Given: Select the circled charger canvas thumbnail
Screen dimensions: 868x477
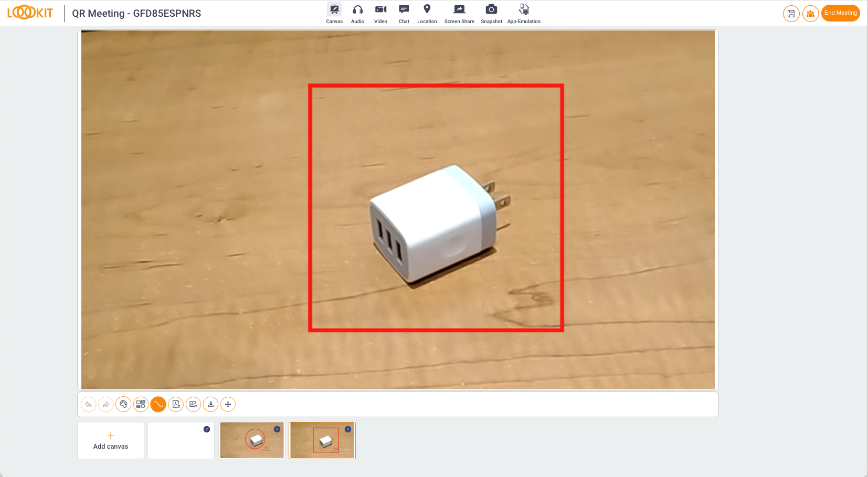Looking at the screenshot, I should coord(251,441).
